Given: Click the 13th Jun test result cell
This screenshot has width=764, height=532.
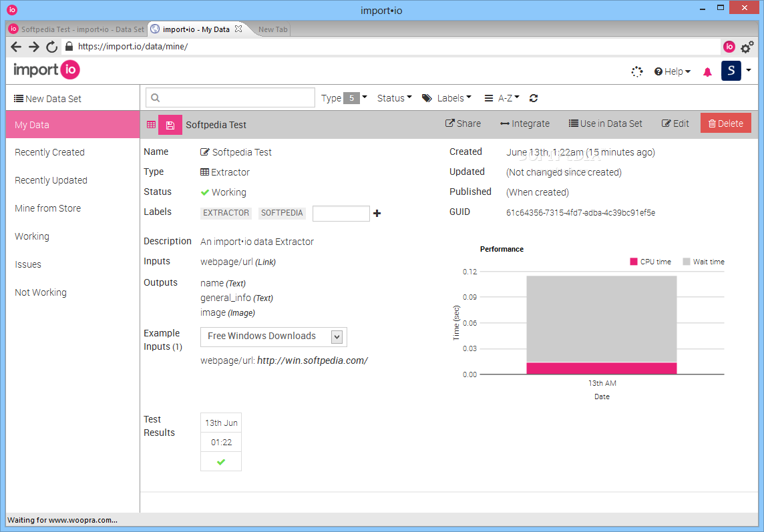Looking at the screenshot, I should (221, 423).
